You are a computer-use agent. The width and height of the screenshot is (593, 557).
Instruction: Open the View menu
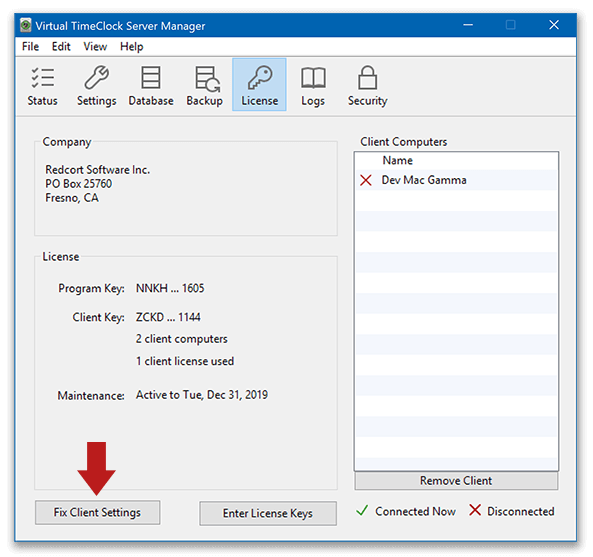(x=95, y=47)
